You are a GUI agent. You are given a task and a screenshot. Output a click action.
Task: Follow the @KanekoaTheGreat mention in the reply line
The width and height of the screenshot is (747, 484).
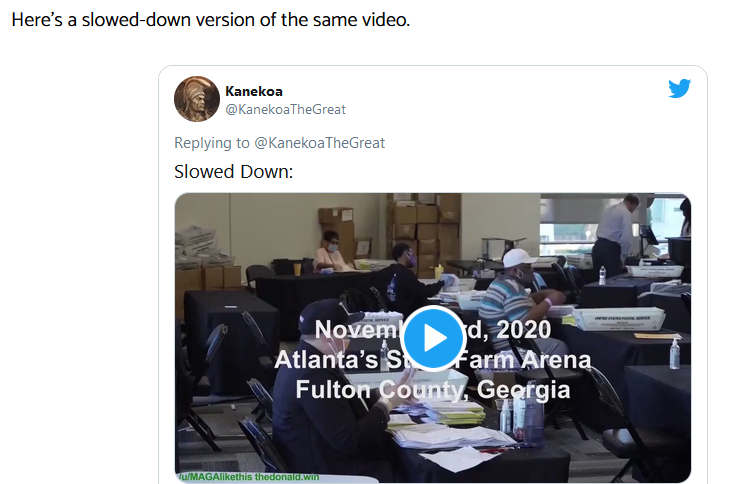[320, 143]
